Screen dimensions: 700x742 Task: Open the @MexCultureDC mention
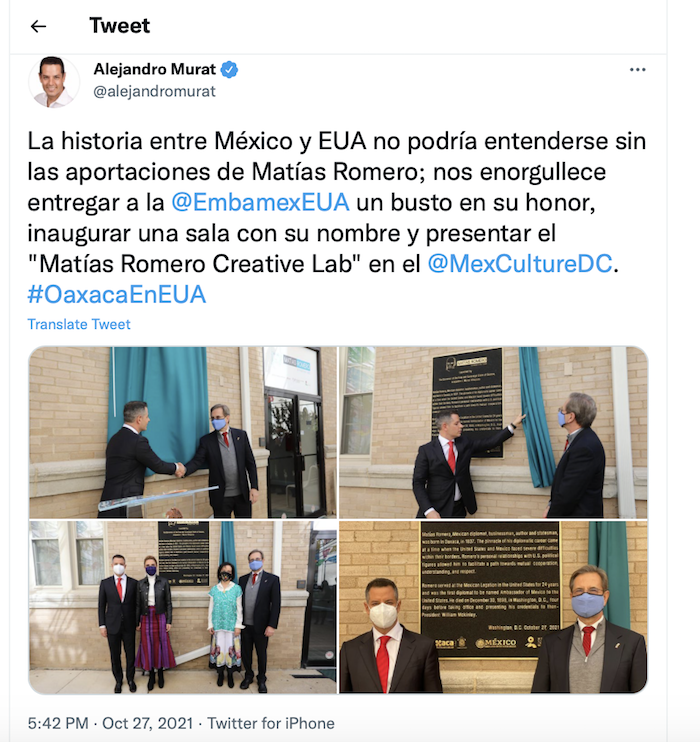click(520, 264)
